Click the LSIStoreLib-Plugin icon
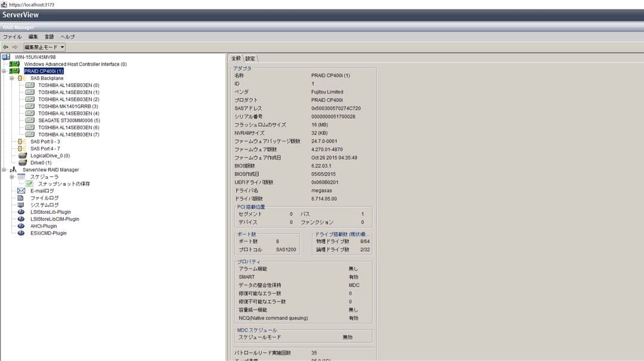 (x=21, y=212)
